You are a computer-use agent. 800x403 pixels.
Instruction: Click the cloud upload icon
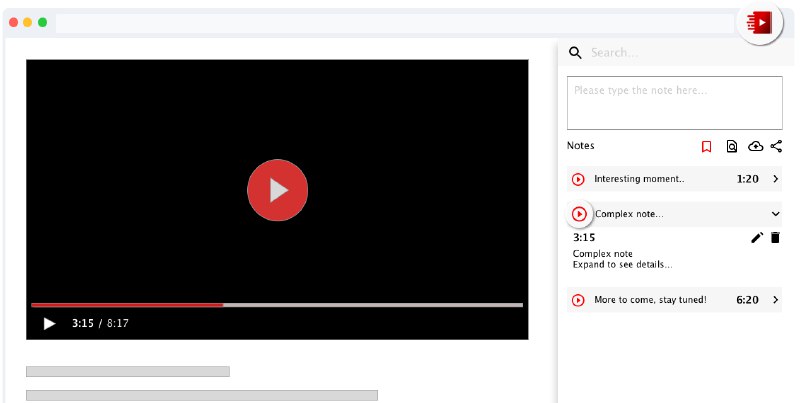click(755, 146)
